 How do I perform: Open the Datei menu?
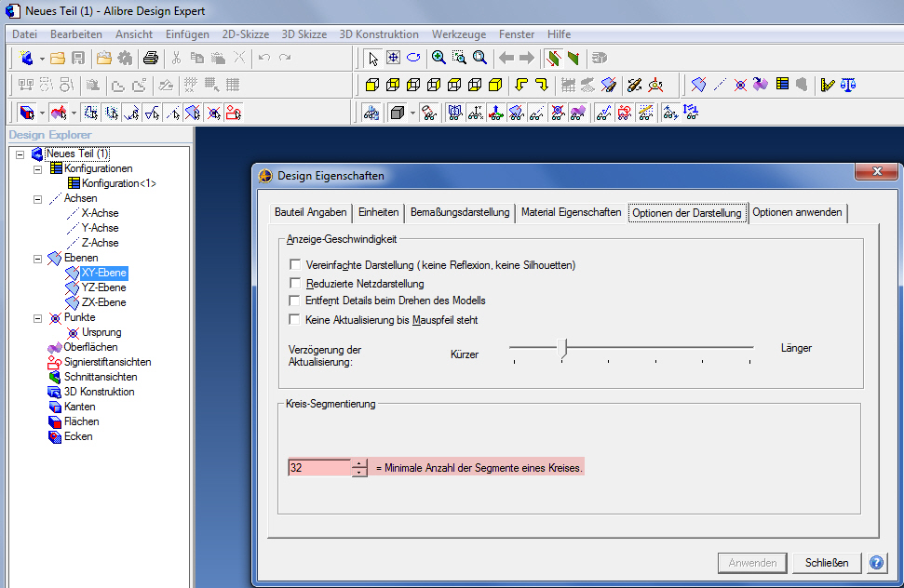coord(25,34)
